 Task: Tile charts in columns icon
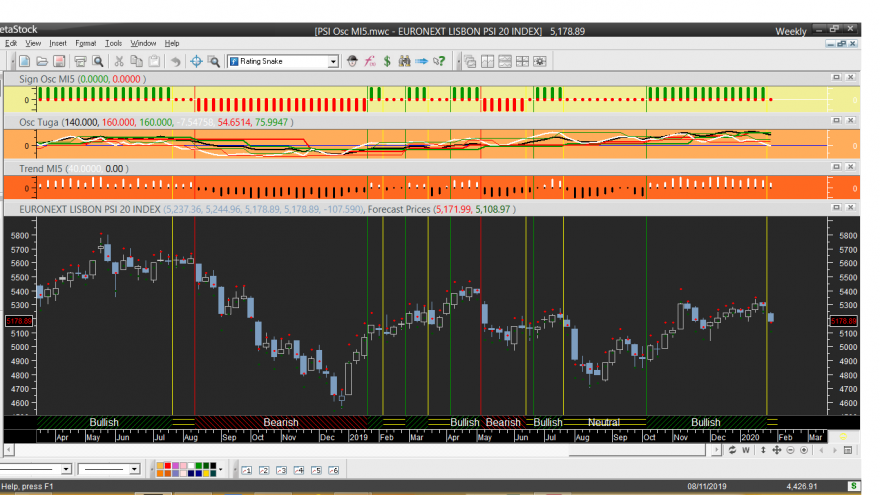487,61
